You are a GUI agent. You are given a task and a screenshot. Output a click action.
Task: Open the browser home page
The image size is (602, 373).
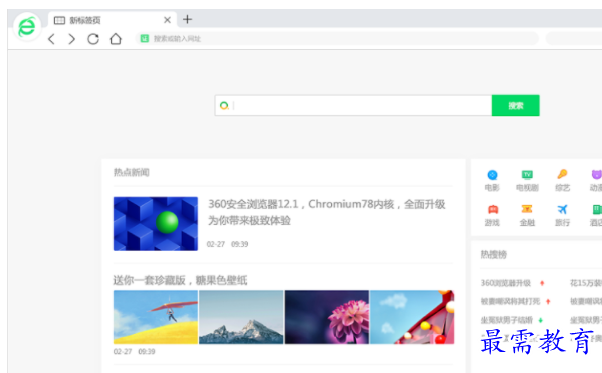point(116,39)
